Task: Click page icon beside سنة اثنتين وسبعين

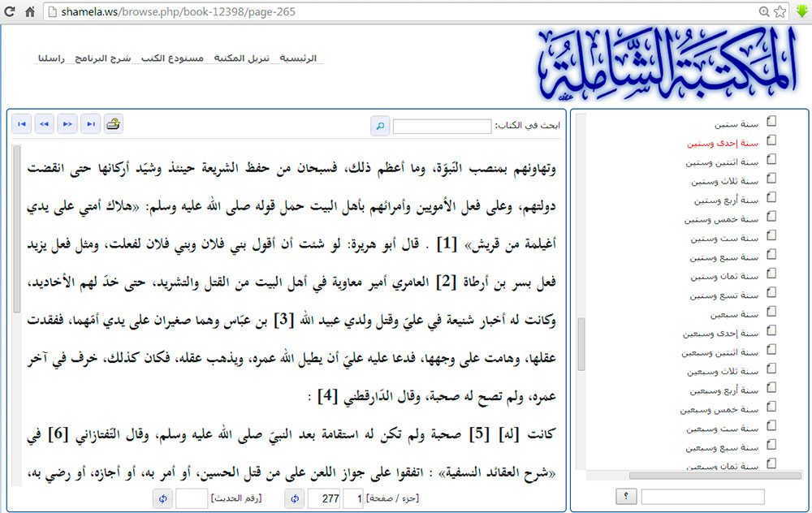Action: pos(771,350)
